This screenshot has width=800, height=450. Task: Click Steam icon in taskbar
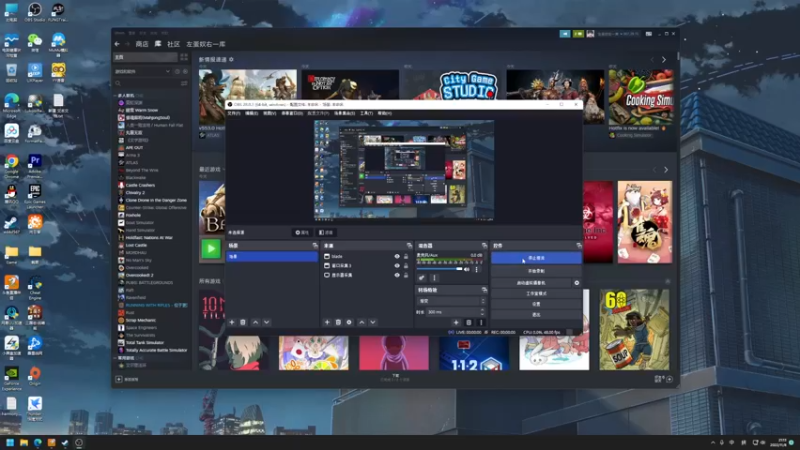pyautogui.click(x=65, y=442)
